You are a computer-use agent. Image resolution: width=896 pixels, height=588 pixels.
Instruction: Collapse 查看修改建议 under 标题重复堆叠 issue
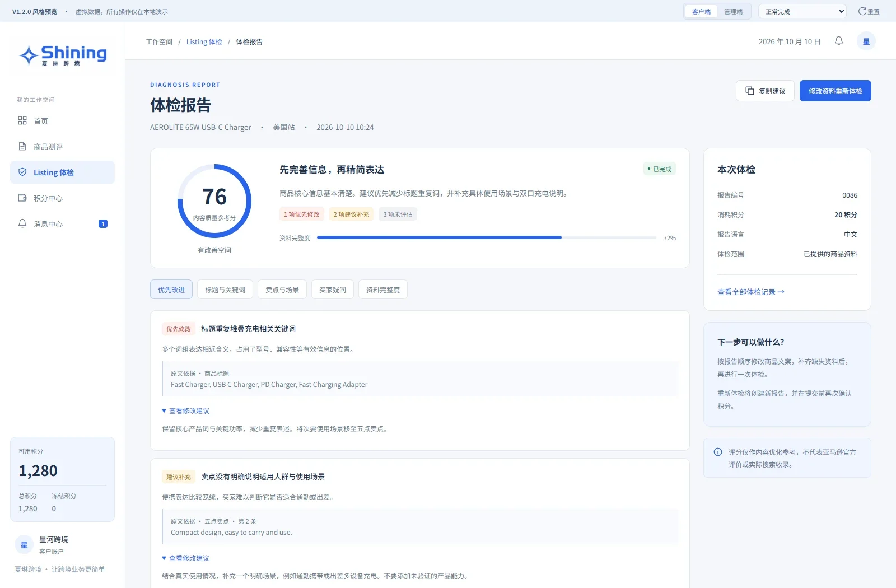click(x=186, y=410)
